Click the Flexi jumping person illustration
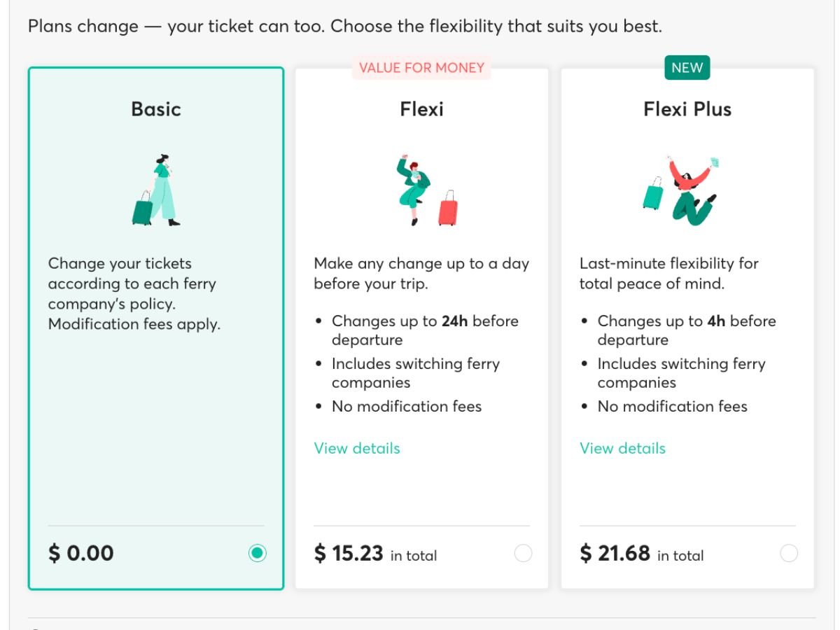Image resolution: width=840 pixels, height=630 pixels. [423, 190]
